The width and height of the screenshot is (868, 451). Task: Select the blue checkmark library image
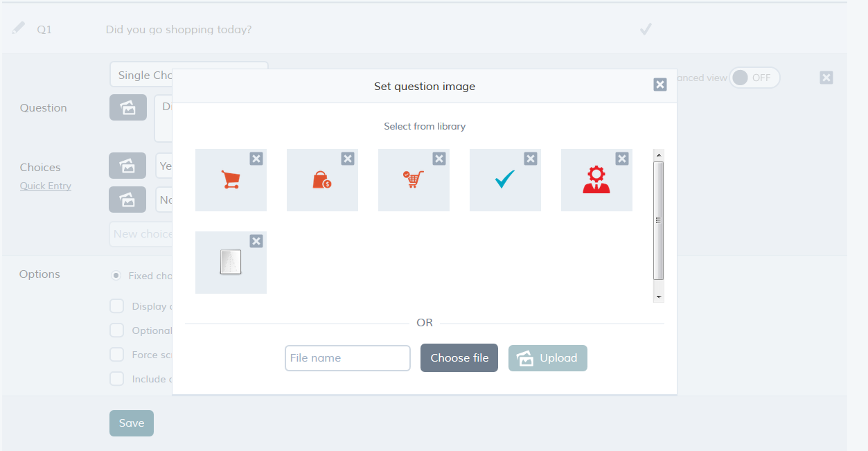[x=505, y=180]
